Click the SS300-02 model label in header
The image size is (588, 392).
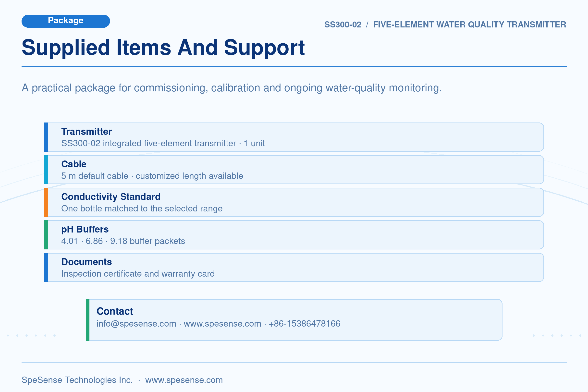(343, 24)
